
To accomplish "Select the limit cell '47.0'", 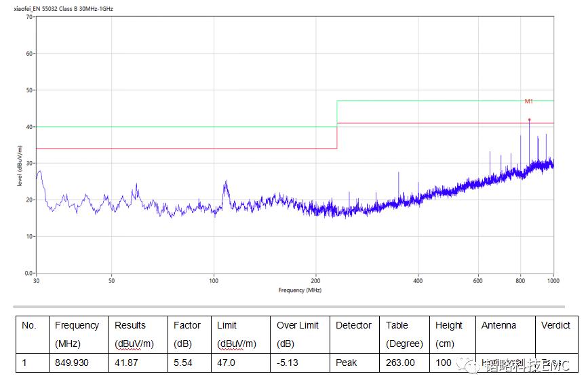I will coord(240,363).
